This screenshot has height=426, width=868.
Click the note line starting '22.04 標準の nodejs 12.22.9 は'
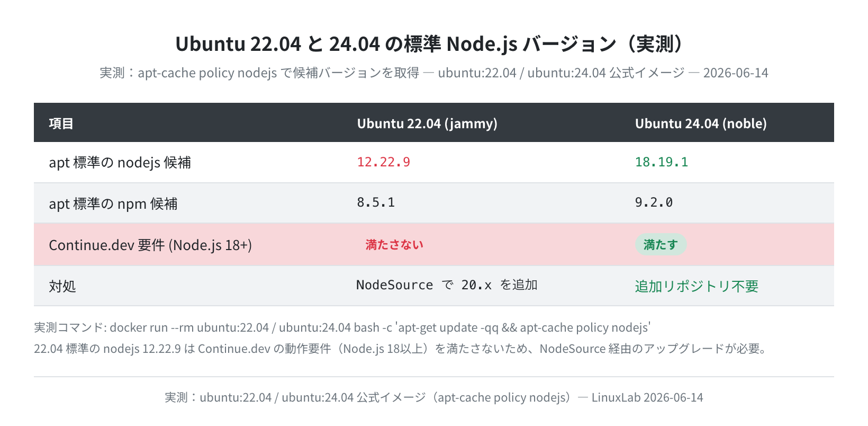tap(401, 349)
